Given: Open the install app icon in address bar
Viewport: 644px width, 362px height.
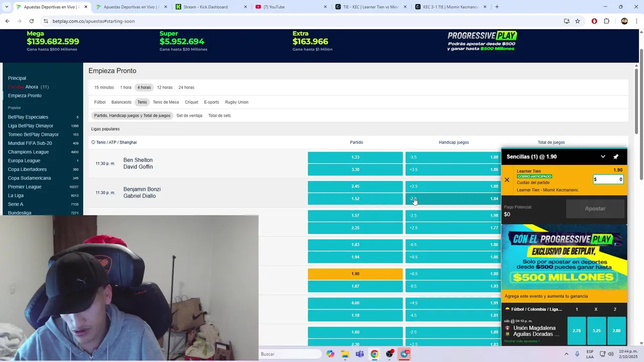Looking at the screenshot, I should [x=567, y=21].
